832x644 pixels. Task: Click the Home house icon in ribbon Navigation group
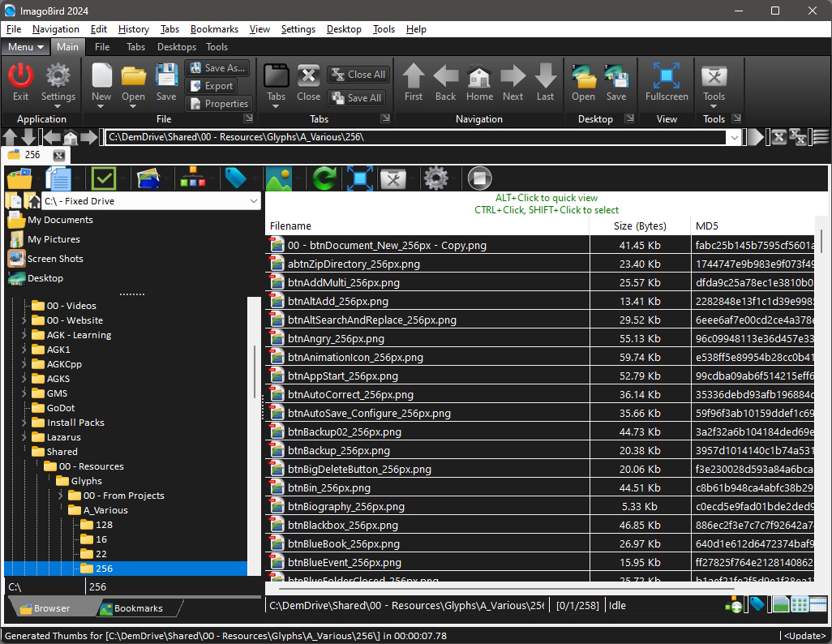coord(479,76)
